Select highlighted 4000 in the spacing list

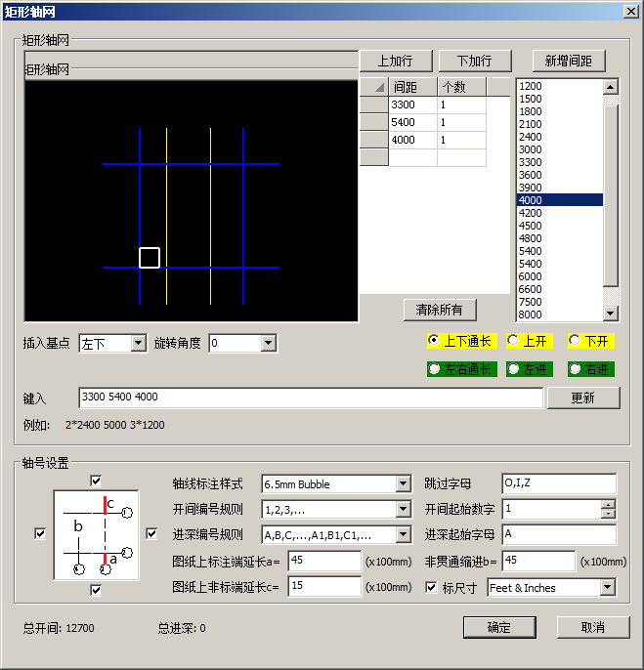(x=560, y=200)
